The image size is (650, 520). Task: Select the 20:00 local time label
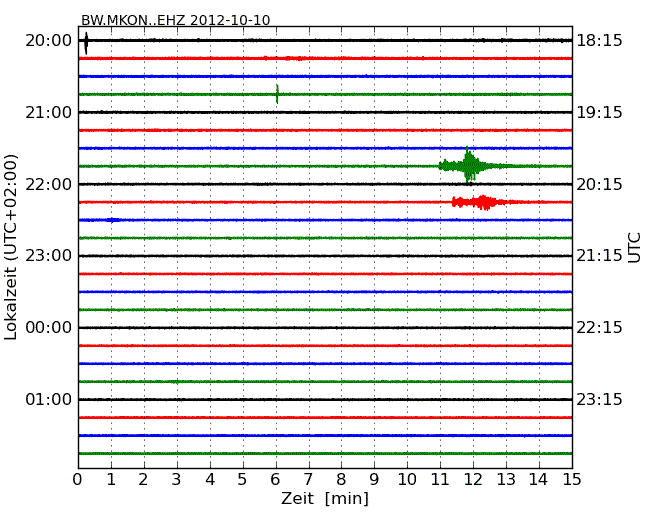coord(49,41)
